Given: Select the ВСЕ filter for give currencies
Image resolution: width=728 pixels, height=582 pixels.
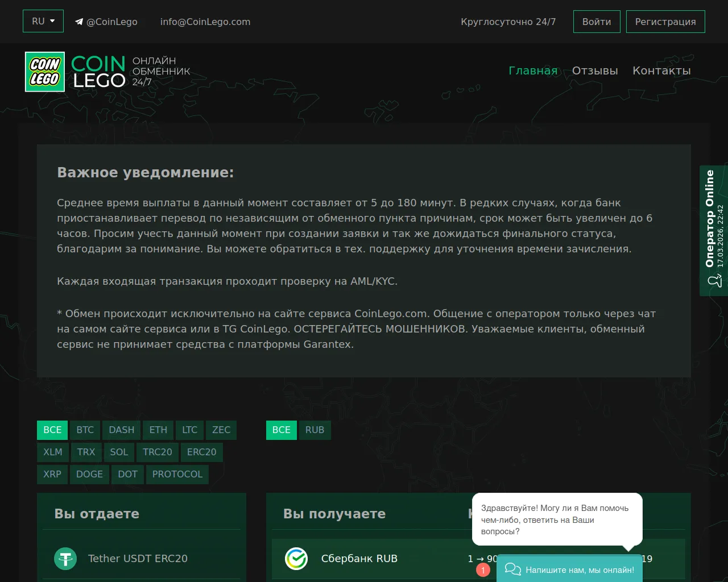Looking at the screenshot, I should [52, 430].
